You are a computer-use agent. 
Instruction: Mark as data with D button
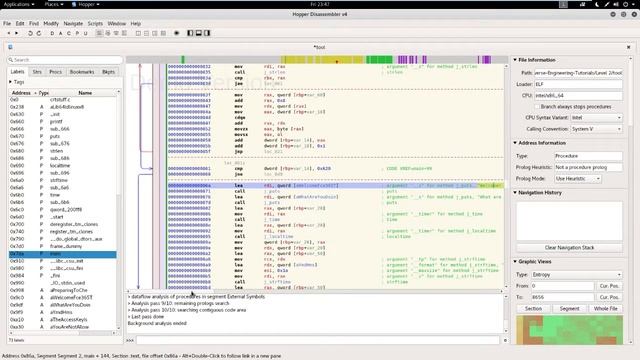(x=52, y=33)
